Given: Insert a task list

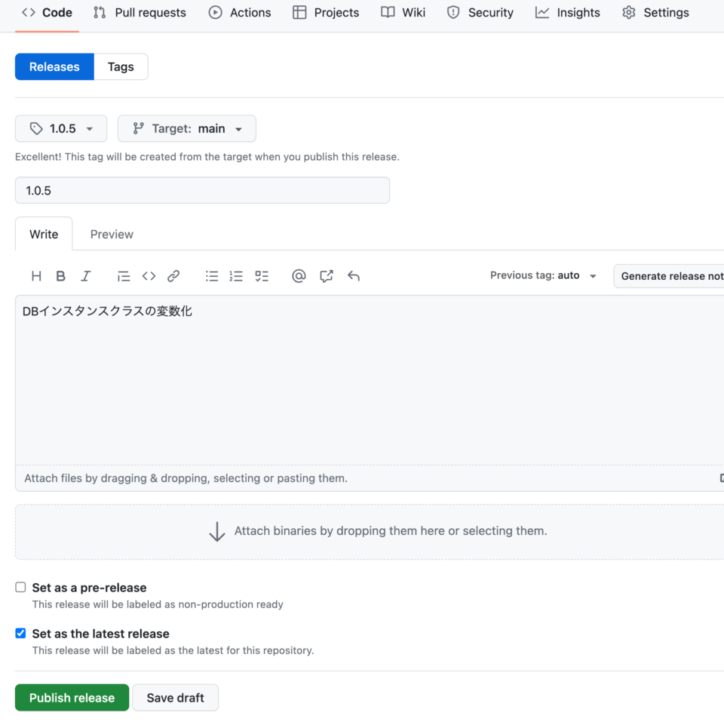Looking at the screenshot, I should click(262, 275).
